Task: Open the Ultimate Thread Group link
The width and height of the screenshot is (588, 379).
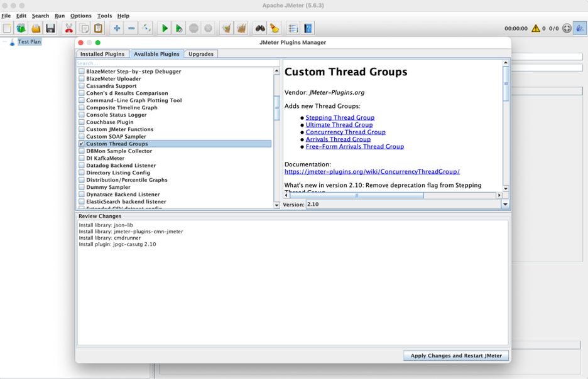Action: point(339,125)
